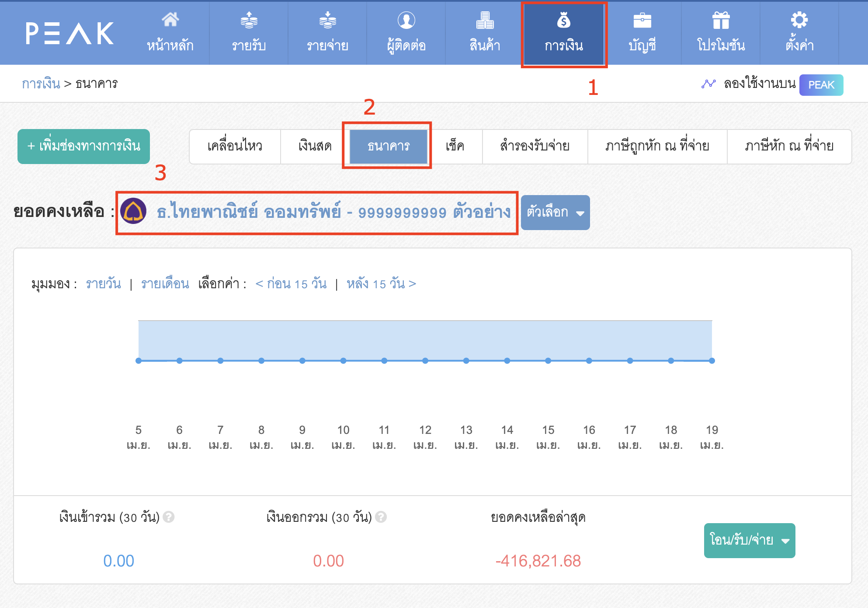
Task: Open the รายจ่าย expense menu
Action: pos(327,33)
